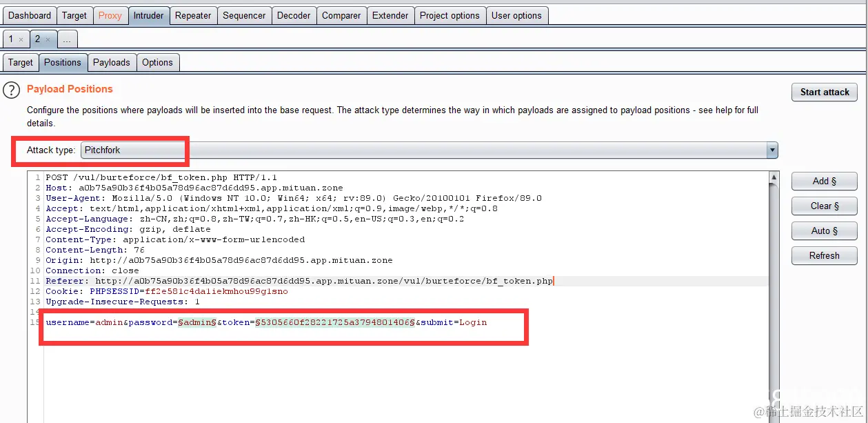Click the POST request line
The width and height of the screenshot is (868, 423).
click(161, 177)
